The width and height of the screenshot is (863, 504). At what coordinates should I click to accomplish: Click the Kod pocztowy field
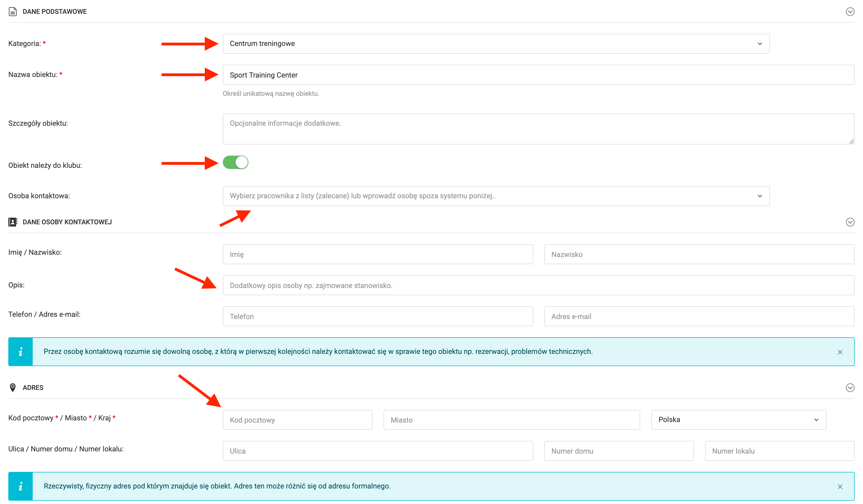click(x=297, y=420)
